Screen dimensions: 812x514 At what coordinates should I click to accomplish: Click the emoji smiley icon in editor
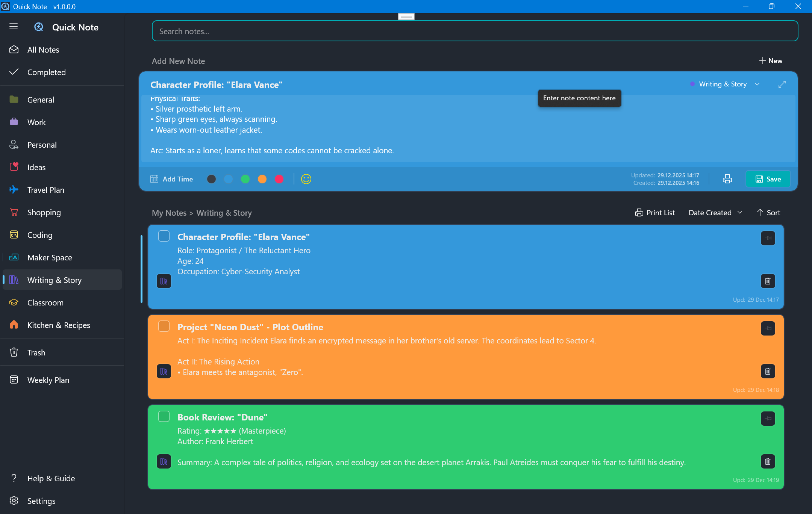pyautogui.click(x=306, y=179)
